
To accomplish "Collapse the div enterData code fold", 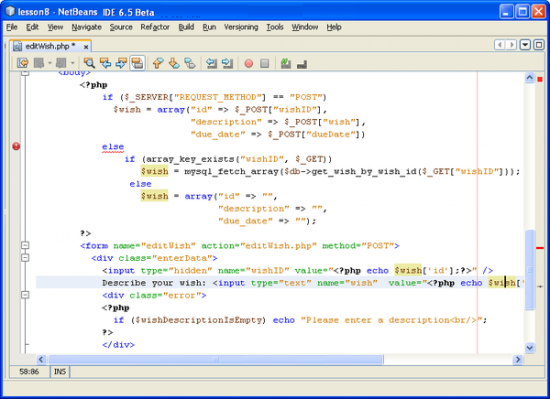I will [x=25, y=258].
